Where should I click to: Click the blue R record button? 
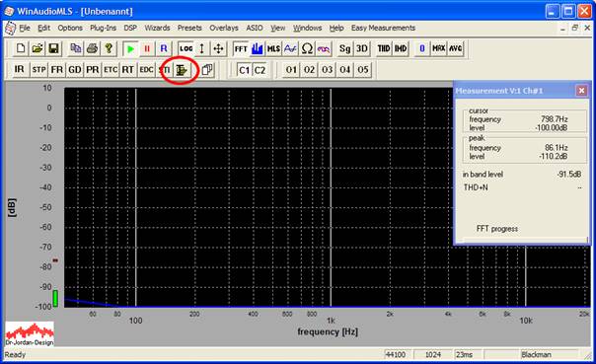164,48
